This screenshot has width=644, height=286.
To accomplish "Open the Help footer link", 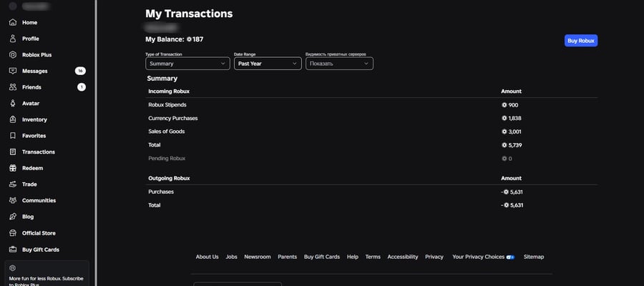I will [x=352, y=257].
